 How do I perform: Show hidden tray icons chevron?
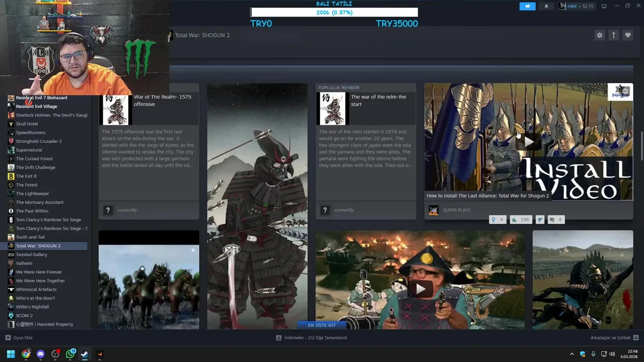tap(572, 354)
